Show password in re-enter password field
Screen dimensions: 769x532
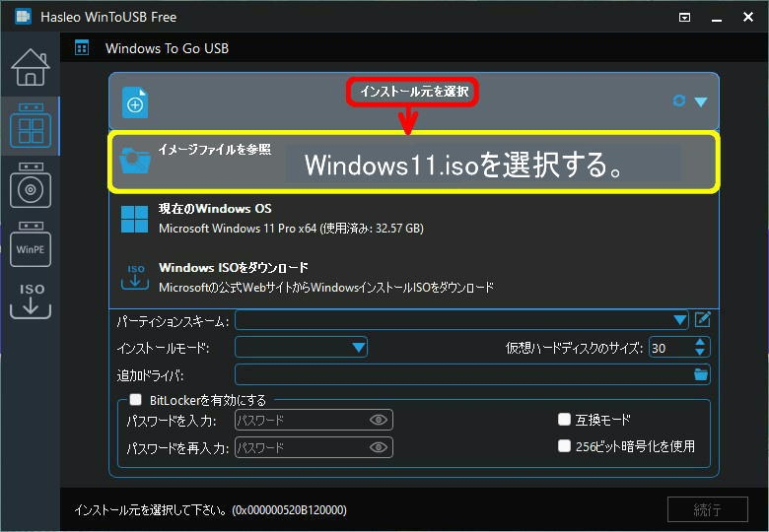coord(379,447)
